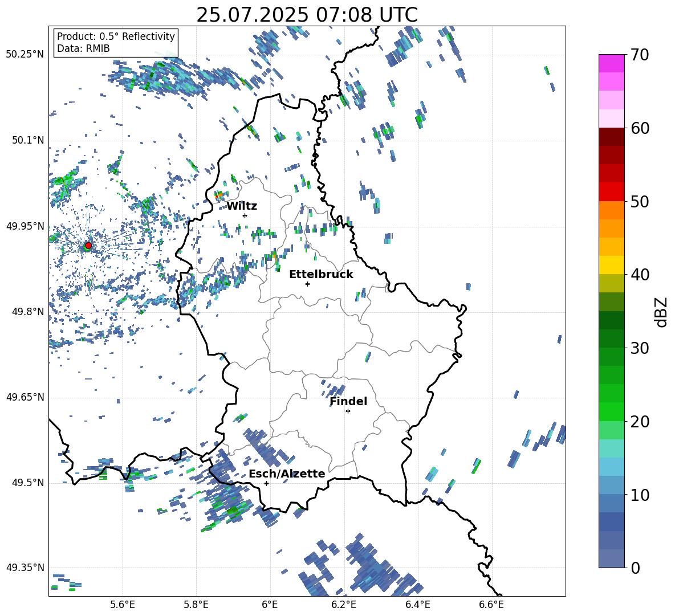Click the Findel station cross marker
This screenshot has height=616, width=675.
click(x=348, y=411)
